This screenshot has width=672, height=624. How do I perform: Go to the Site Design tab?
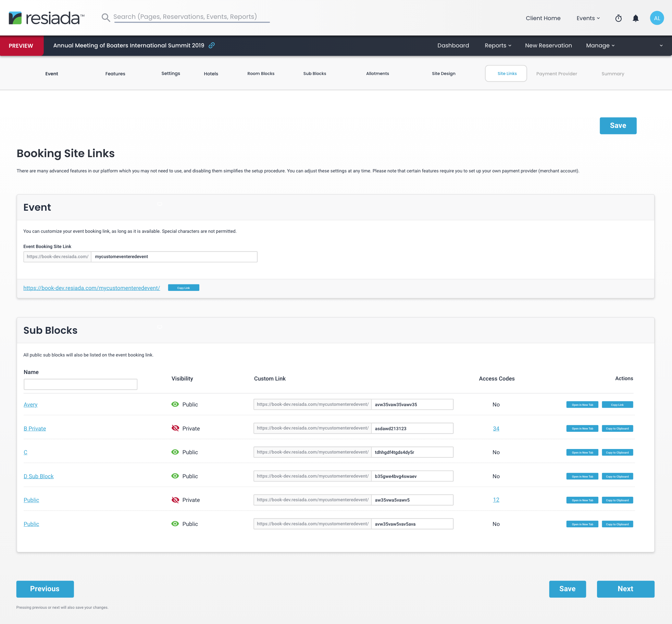click(443, 74)
